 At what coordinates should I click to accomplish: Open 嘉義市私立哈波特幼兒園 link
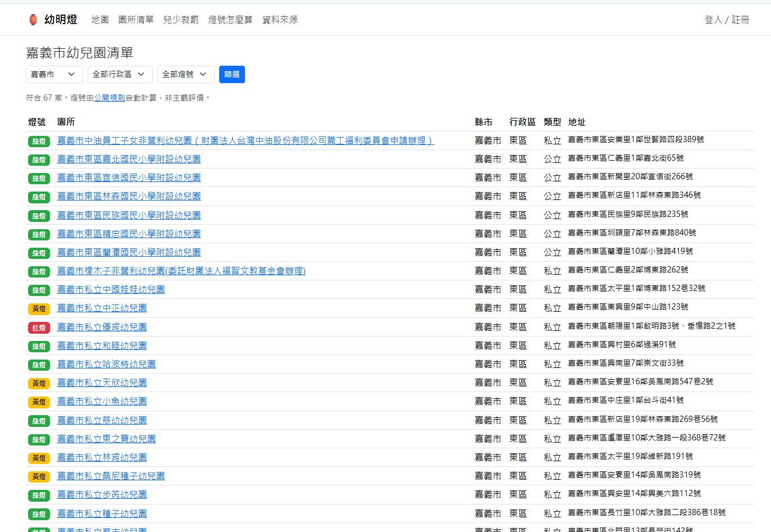pos(107,364)
